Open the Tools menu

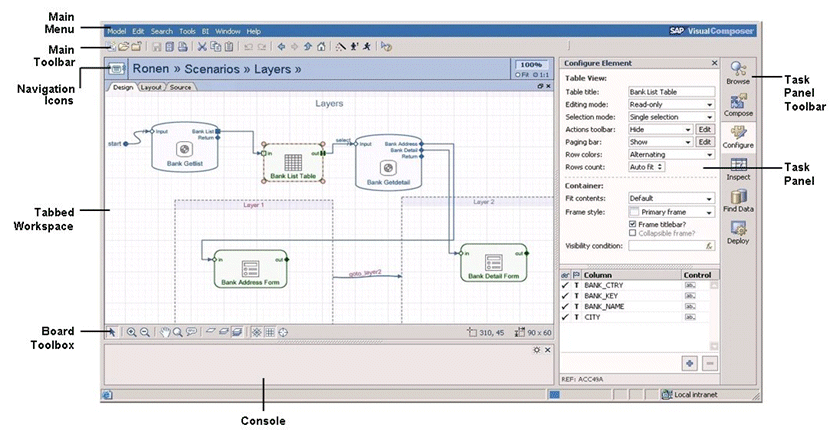point(187,31)
